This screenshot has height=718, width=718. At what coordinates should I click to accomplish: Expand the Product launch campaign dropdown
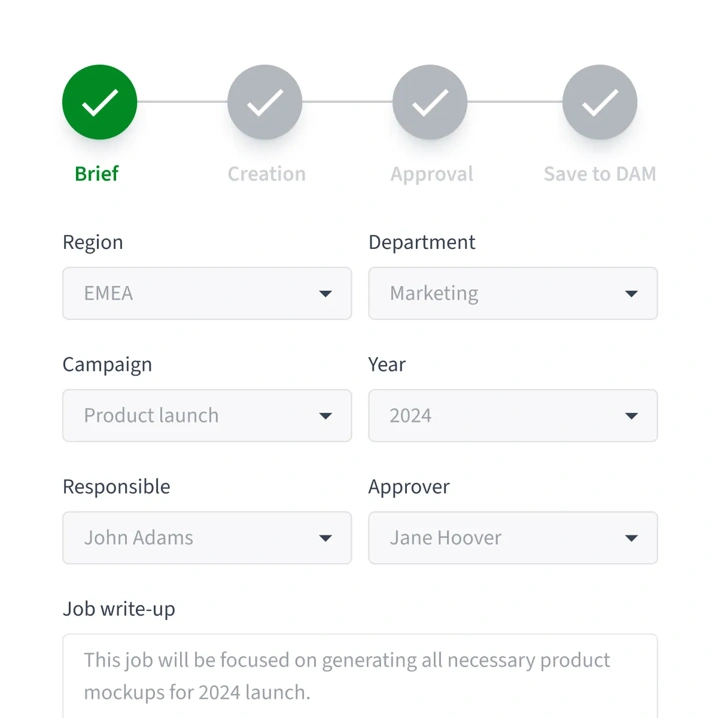coord(190,416)
